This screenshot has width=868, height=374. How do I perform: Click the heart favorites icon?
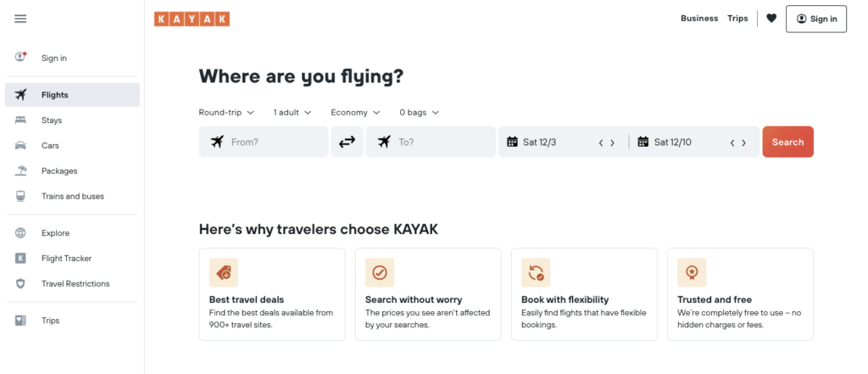[x=771, y=19]
